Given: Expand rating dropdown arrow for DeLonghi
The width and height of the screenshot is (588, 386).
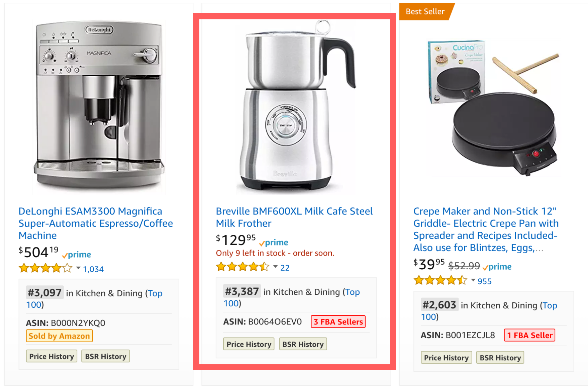Looking at the screenshot, I should click(78, 268).
